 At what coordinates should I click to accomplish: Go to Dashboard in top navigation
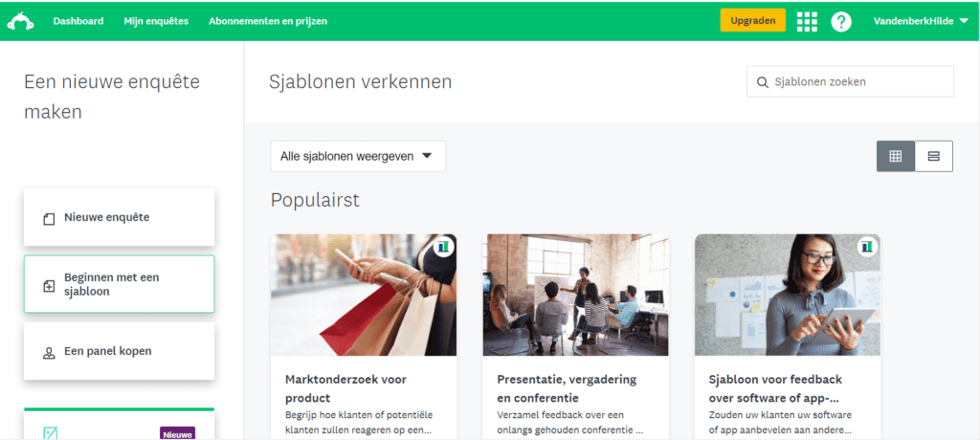[x=78, y=21]
